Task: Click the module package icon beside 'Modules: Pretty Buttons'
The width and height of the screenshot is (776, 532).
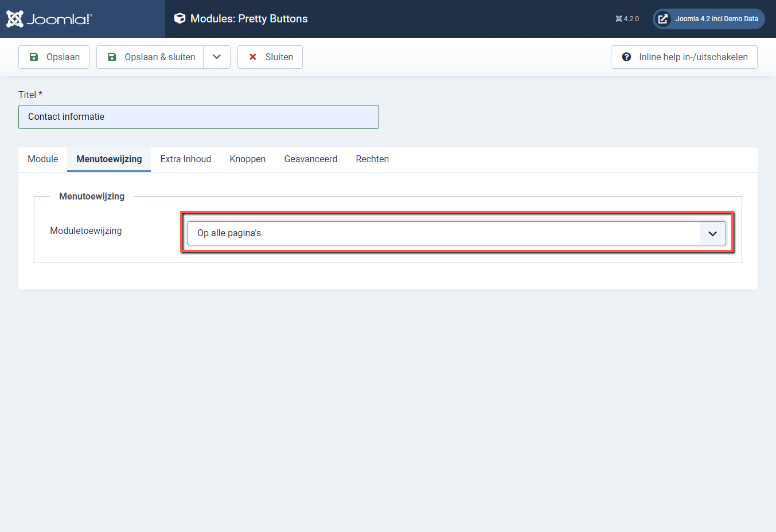Action: (x=180, y=18)
